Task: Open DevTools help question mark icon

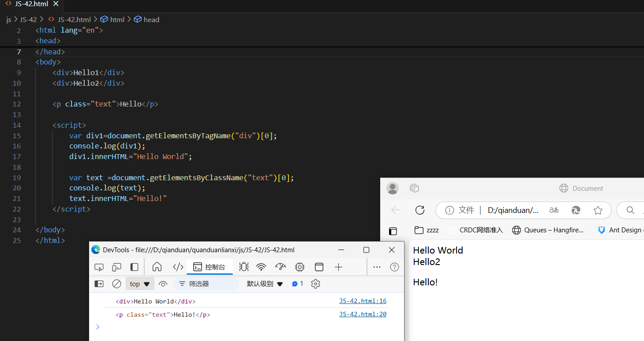Action: 395,267
